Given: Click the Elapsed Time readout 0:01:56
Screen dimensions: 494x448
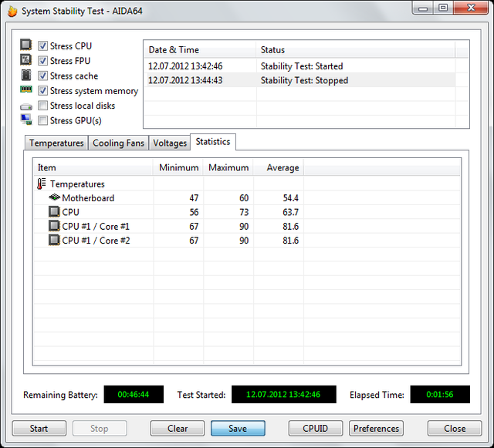Looking at the screenshot, I should point(440,394).
